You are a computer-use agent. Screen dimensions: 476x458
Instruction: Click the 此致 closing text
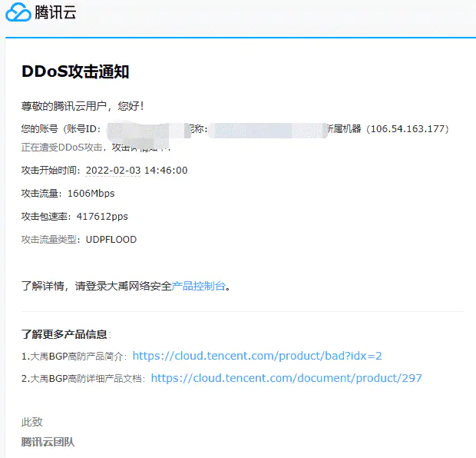click(32, 422)
